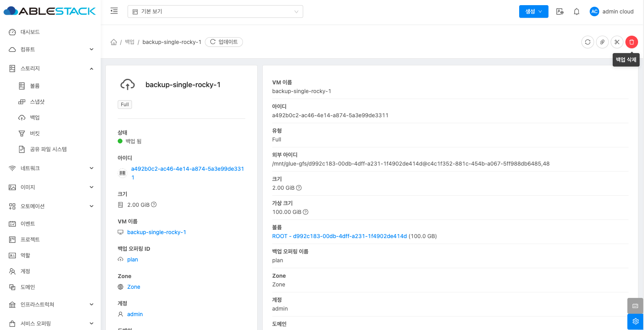
Task: Open the notifications bell
Action: pyautogui.click(x=576, y=11)
